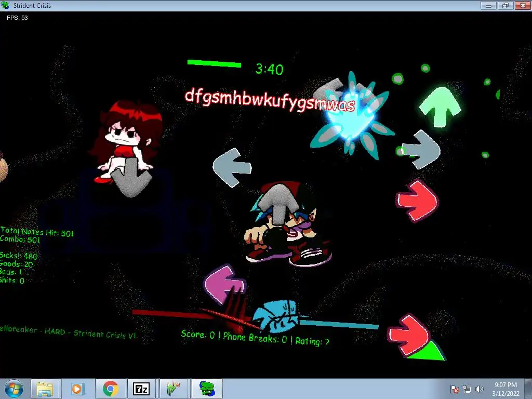Switch to the Strident Crisis taskbar icon
The width and height of the screenshot is (532, 399).
coord(207,389)
